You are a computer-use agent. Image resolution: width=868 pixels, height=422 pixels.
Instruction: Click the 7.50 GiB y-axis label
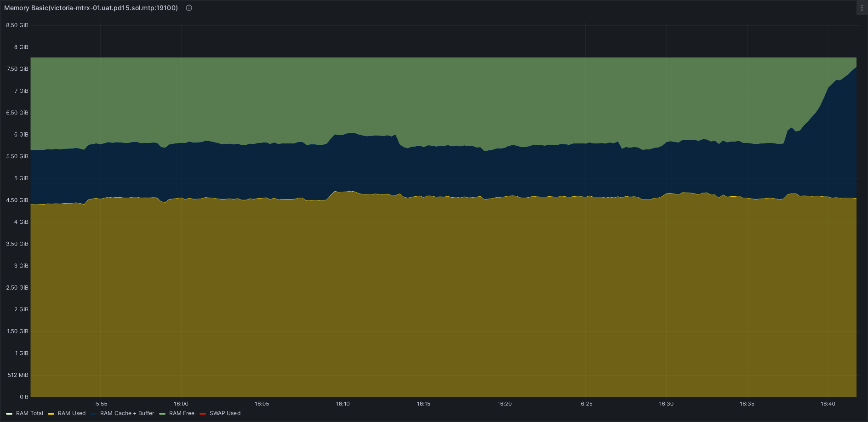[17, 69]
